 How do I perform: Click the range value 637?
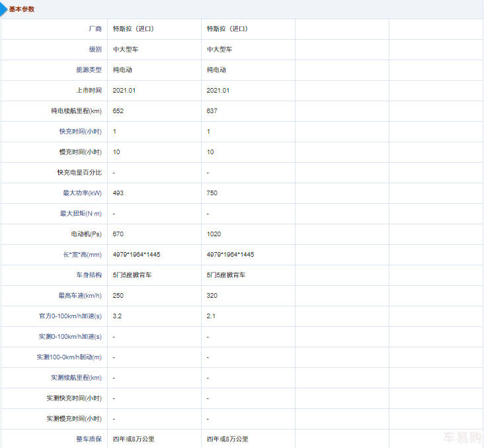(x=212, y=111)
